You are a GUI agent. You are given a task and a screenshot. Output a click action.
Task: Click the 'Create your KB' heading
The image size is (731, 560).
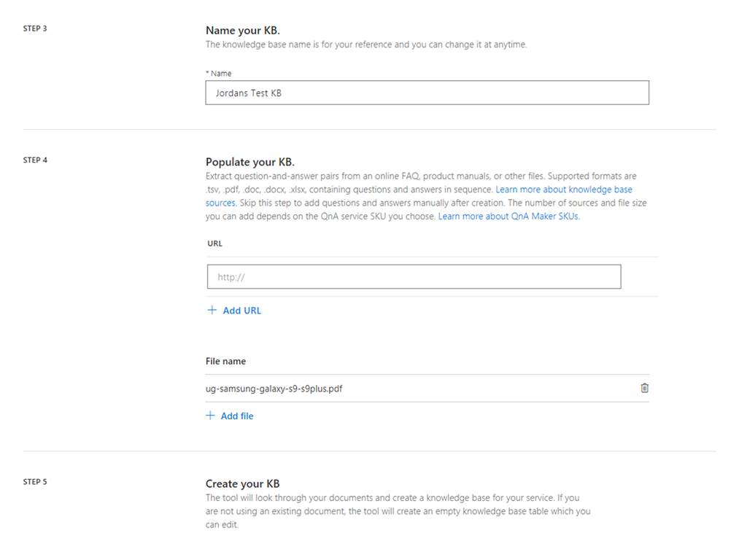(x=242, y=484)
